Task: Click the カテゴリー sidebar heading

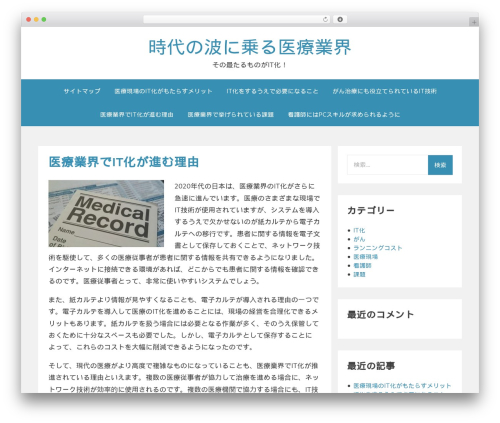Action: click(x=371, y=210)
